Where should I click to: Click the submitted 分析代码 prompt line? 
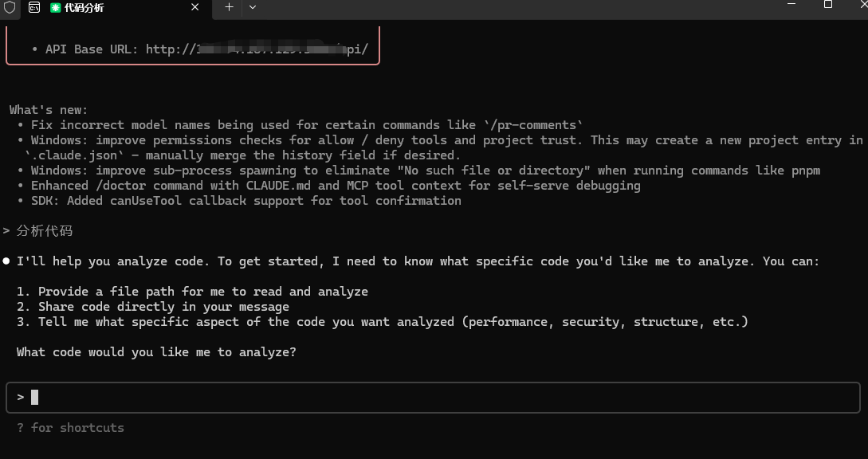[x=45, y=231]
